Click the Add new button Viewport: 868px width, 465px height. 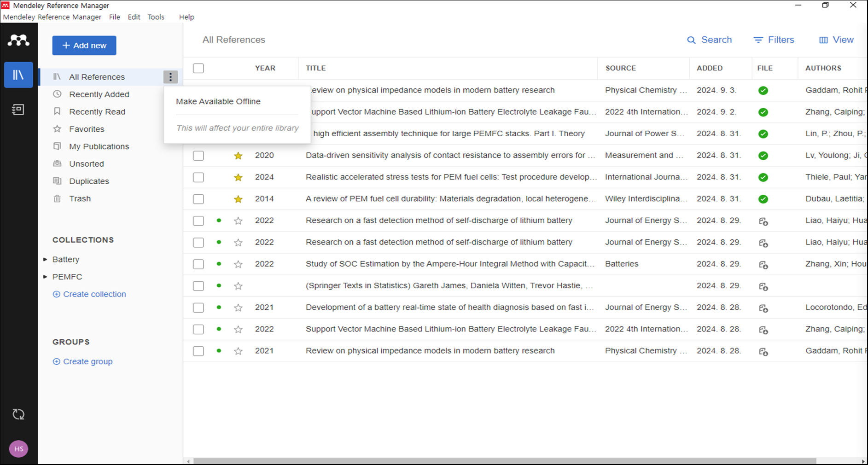pos(84,46)
